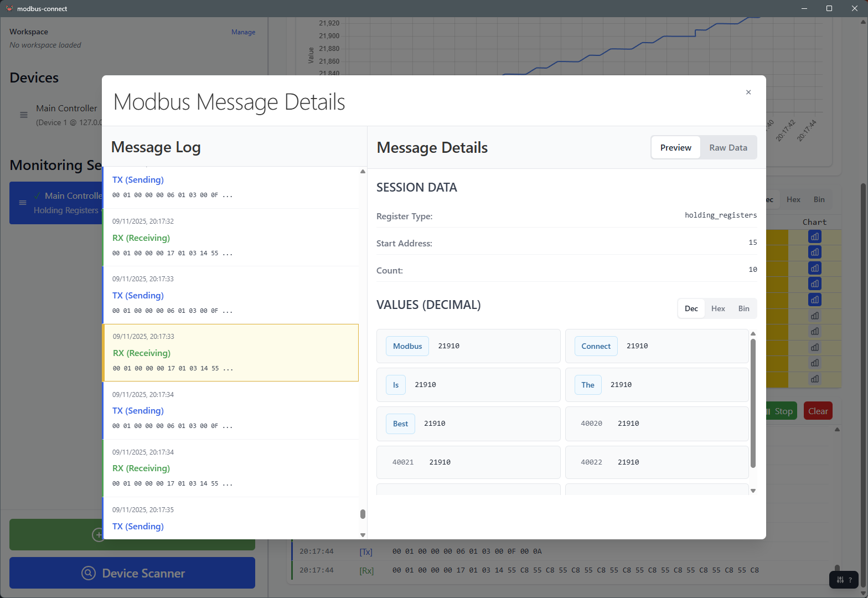Maximize the modbus-connect window

point(829,8)
